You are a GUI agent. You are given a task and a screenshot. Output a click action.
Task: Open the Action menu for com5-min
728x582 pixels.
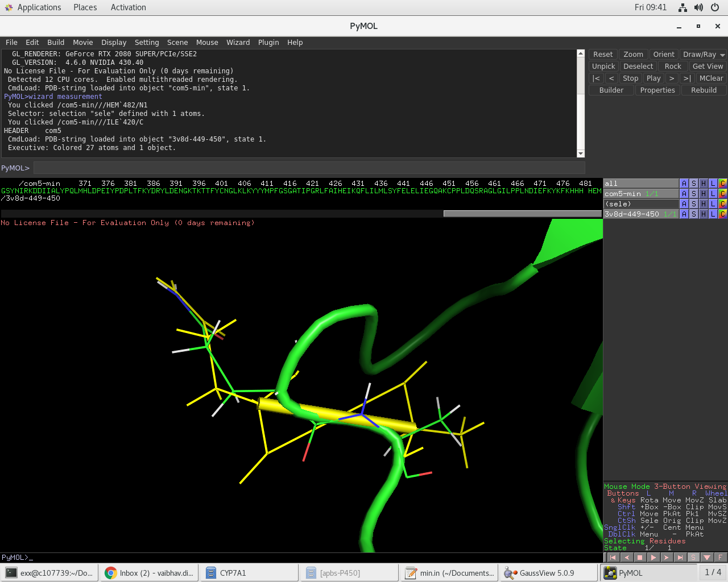684,194
